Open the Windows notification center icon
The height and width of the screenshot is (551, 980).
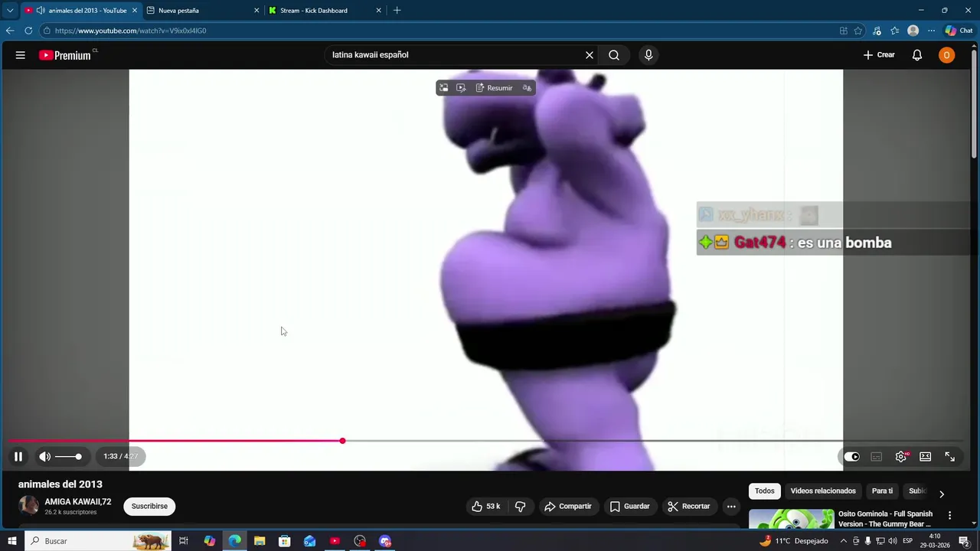964,541
